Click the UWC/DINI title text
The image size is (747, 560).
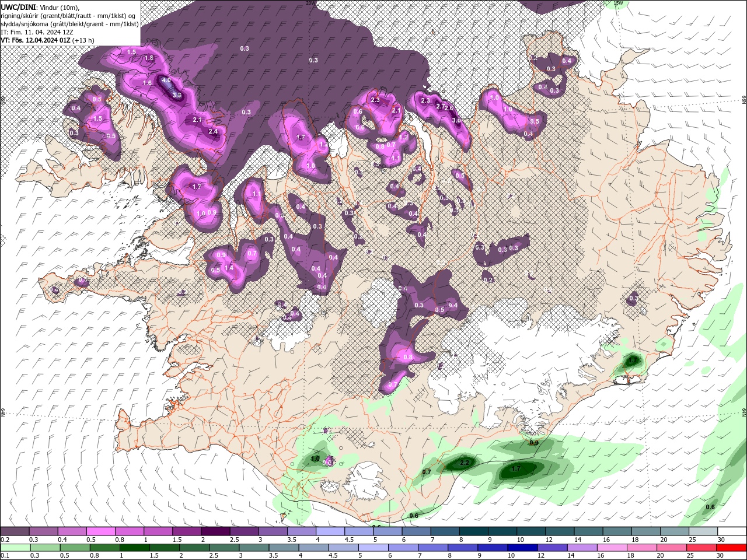point(18,7)
